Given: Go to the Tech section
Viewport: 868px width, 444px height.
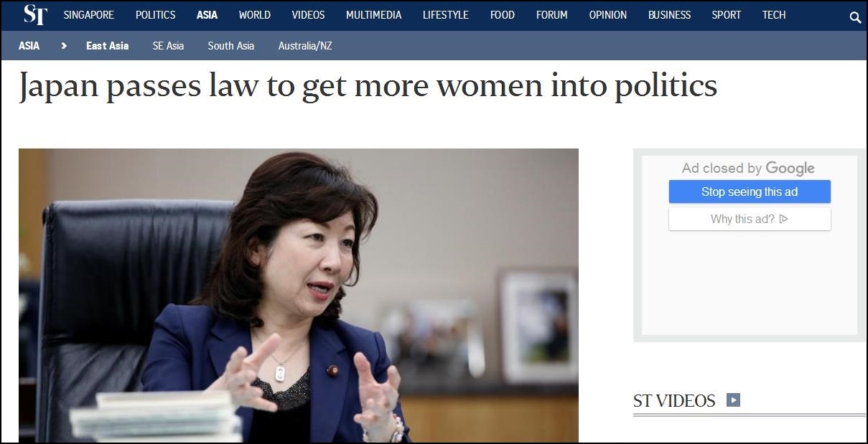Looking at the screenshot, I should click(x=774, y=15).
